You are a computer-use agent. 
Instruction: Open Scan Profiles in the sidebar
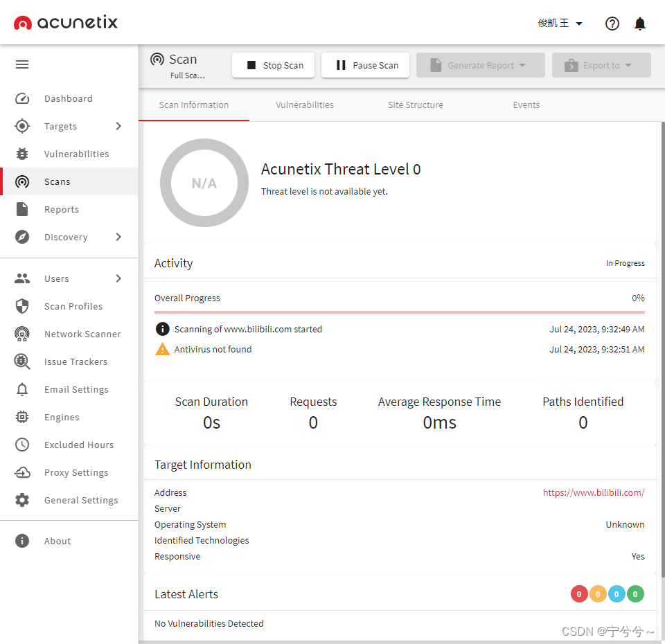(x=69, y=306)
